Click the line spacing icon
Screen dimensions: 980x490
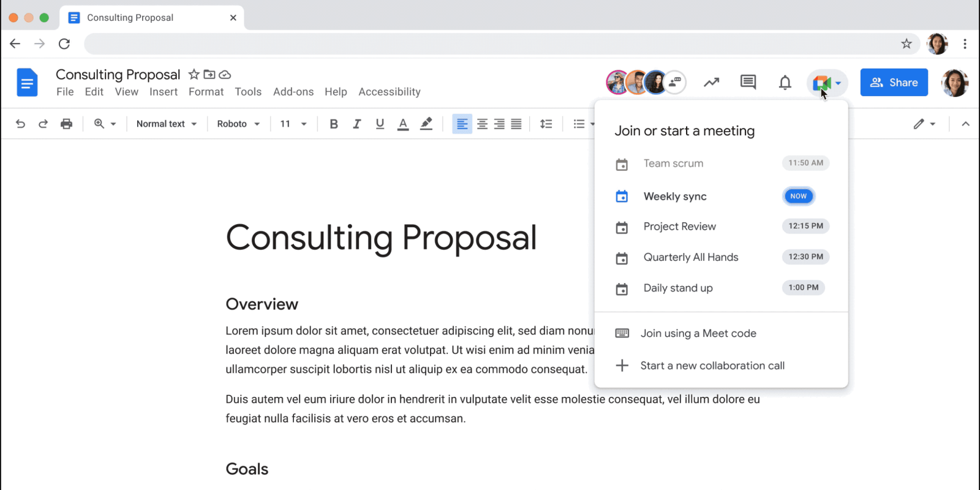(546, 124)
